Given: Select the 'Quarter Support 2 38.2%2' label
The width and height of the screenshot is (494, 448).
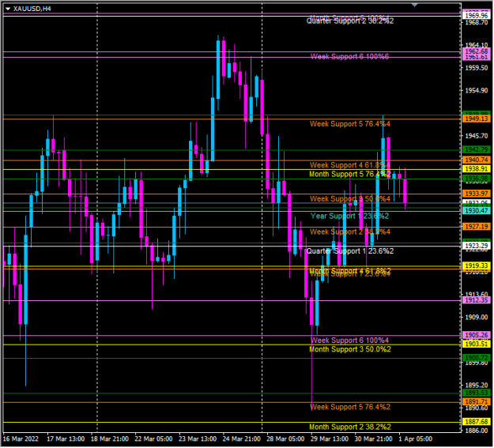Looking at the screenshot, I should (x=350, y=21).
